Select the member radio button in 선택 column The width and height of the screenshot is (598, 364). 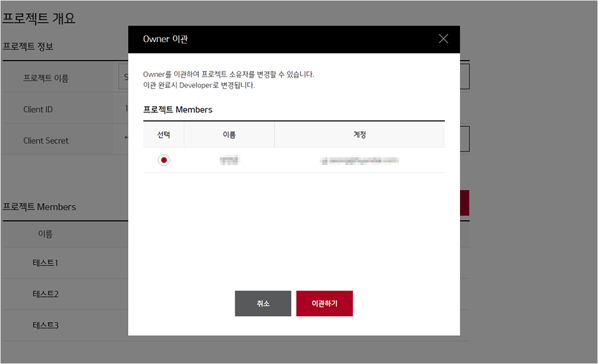[x=164, y=160]
